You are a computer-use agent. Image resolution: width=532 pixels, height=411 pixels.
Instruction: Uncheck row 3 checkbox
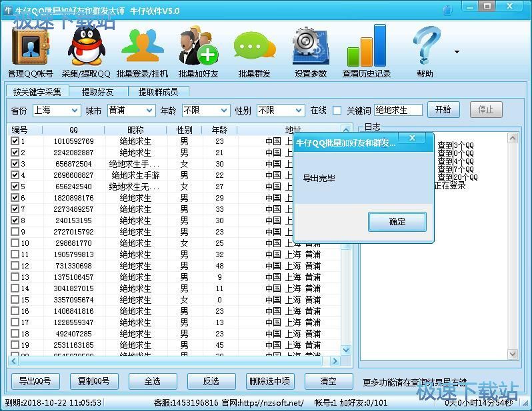[15, 164]
